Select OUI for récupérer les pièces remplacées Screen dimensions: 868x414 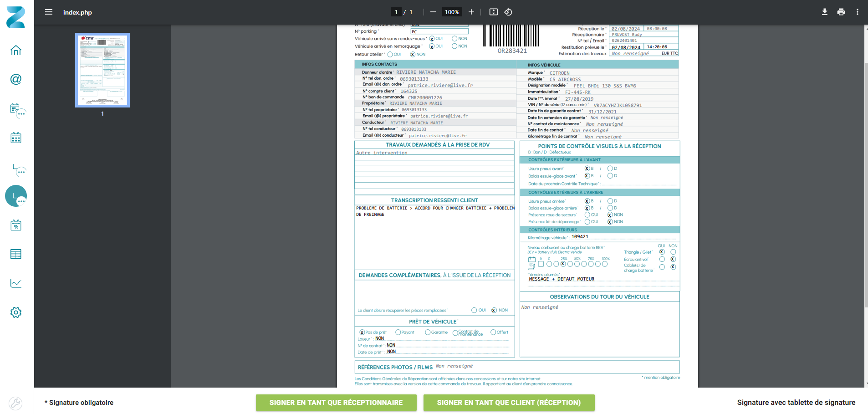[474, 310]
